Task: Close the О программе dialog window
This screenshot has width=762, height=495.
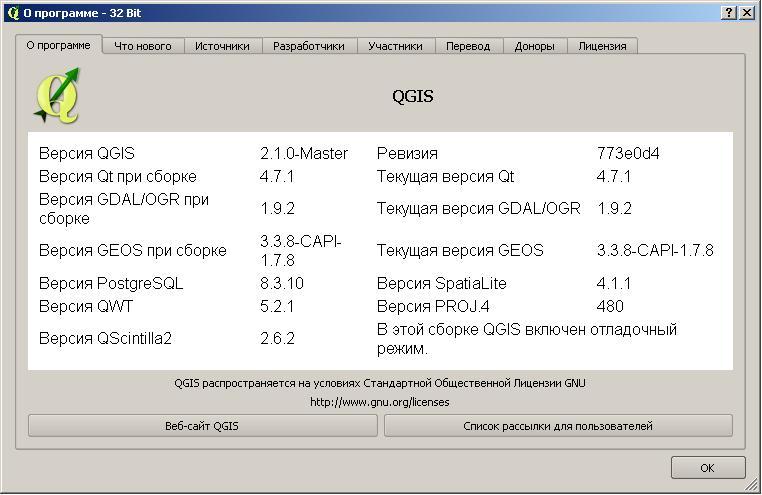Action: click(747, 13)
